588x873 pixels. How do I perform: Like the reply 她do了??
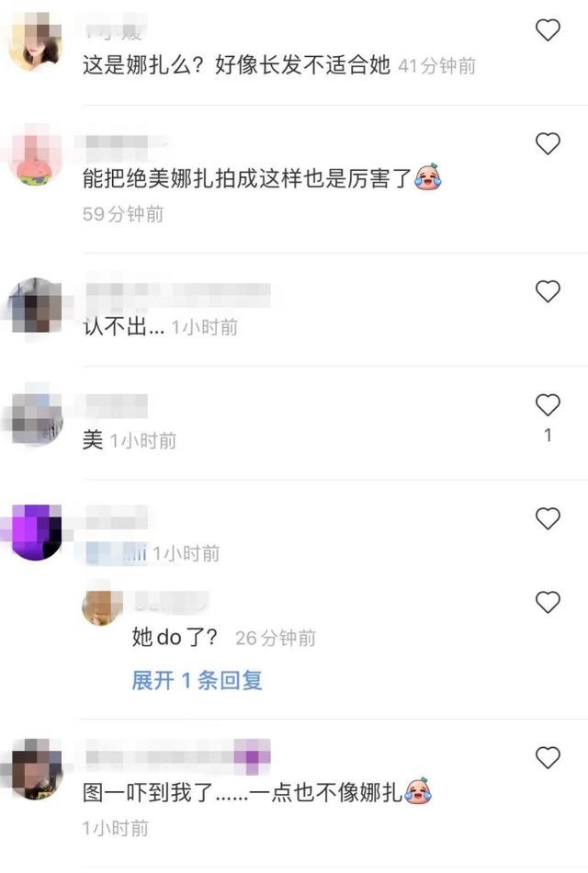click(x=548, y=602)
